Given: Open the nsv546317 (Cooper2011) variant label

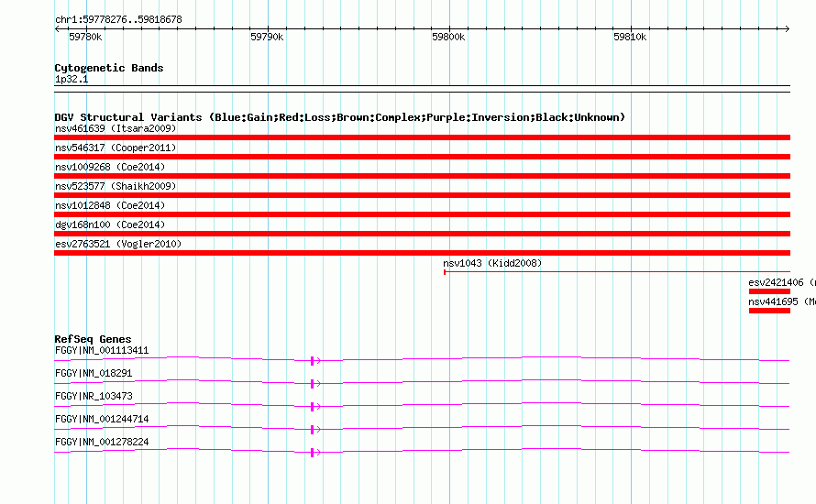Looking at the screenshot, I should (116, 148).
